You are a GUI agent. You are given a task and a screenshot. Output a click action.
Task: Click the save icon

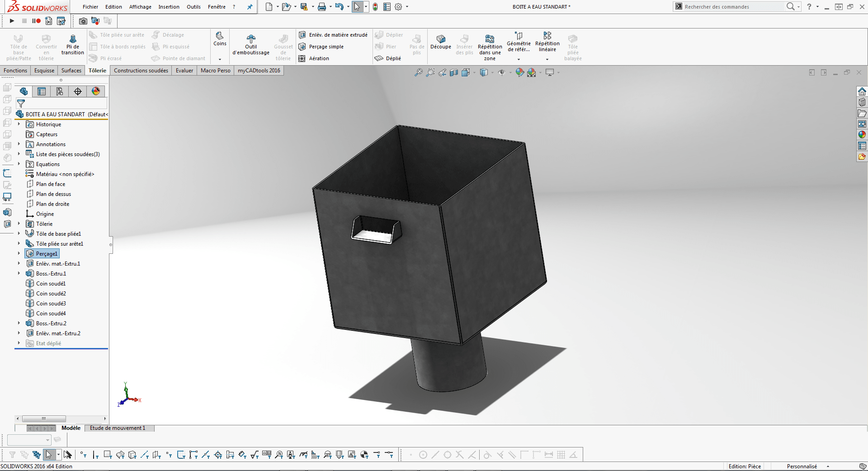pyautogui.click(x=304, y=7)
